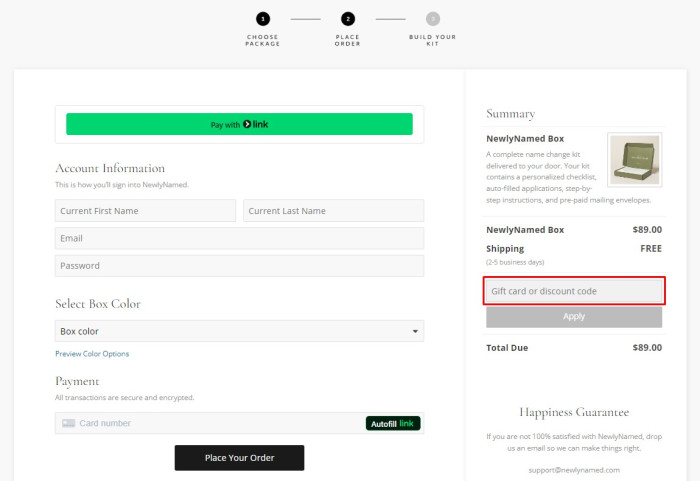
Task: Click the Summary heading
Action: [x=510, y=114]
